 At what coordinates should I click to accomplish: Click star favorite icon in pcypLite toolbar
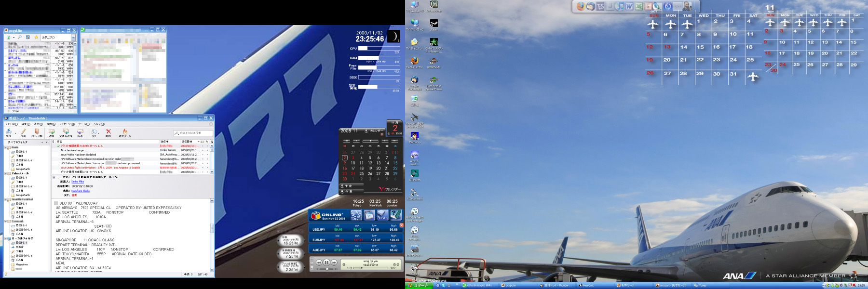coord(36,37)
